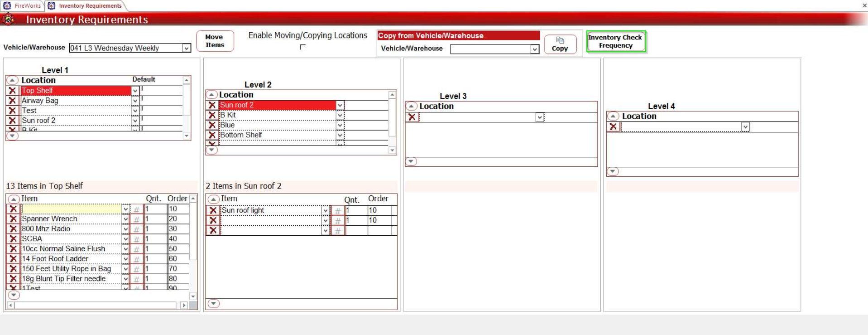Viewport: 868px width, 335px height.
Task: Click the Order field for 14 Foot Roof Ladder
Action: (x=177, y=259)
